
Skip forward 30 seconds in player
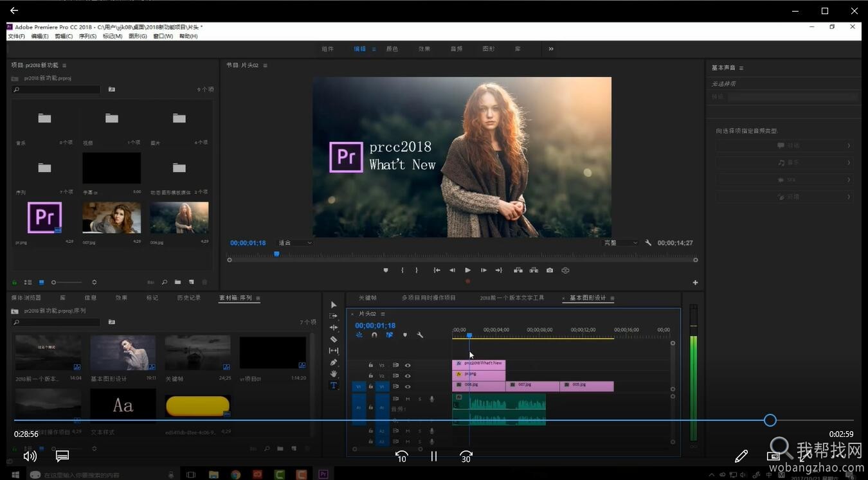pos(466,456)
